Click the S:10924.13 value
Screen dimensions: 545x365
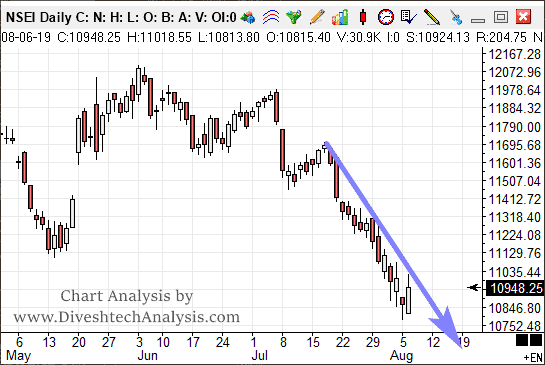tap(438, 37)
